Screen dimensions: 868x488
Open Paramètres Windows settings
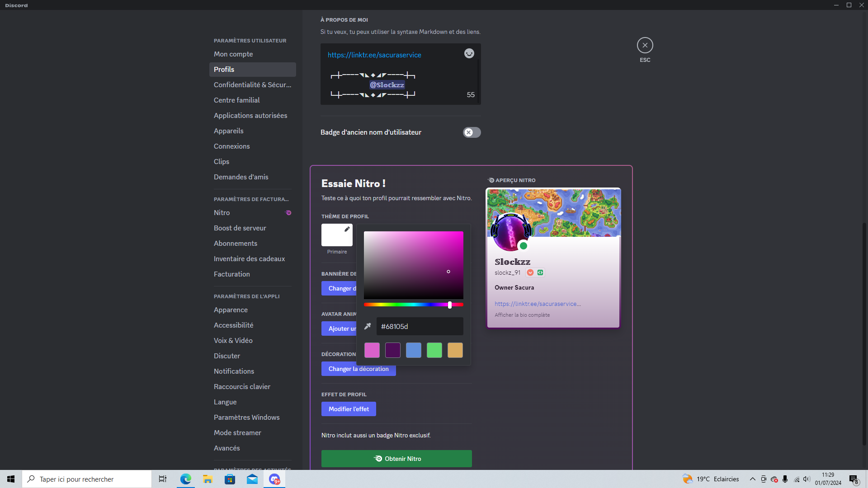point(252,418)
